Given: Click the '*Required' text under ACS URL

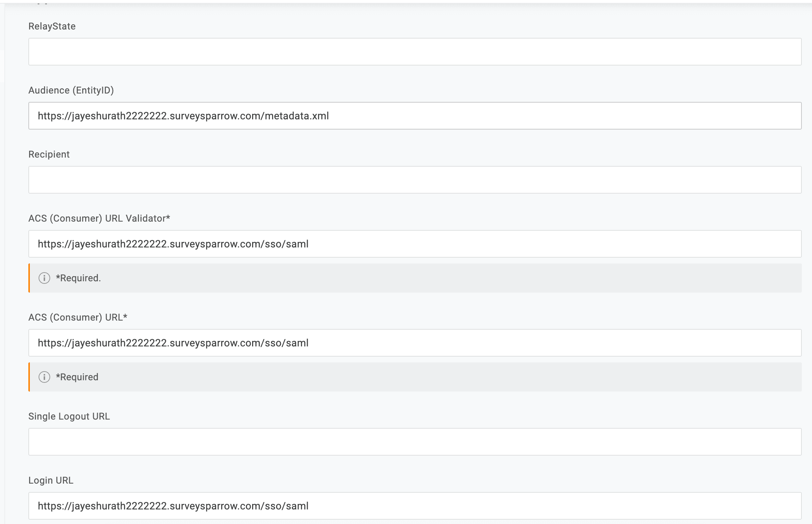Looking at the screenshot, I should tap(77, 377).
